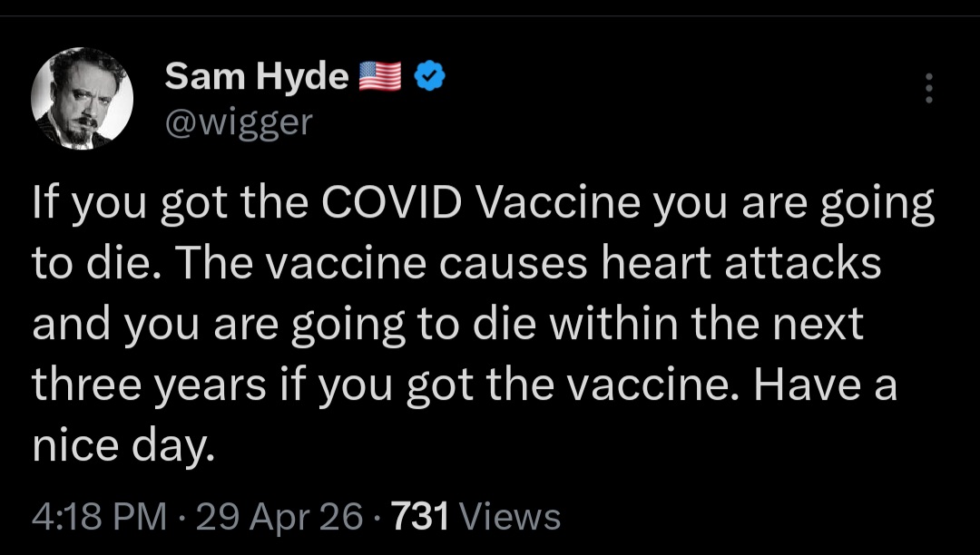Open the circular profile avatar photo

click(82, 99)
